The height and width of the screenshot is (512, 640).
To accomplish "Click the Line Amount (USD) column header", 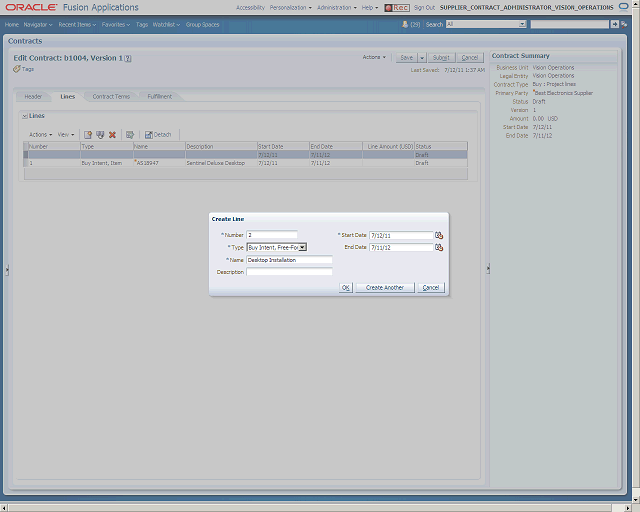I will (x=389, y=146).
